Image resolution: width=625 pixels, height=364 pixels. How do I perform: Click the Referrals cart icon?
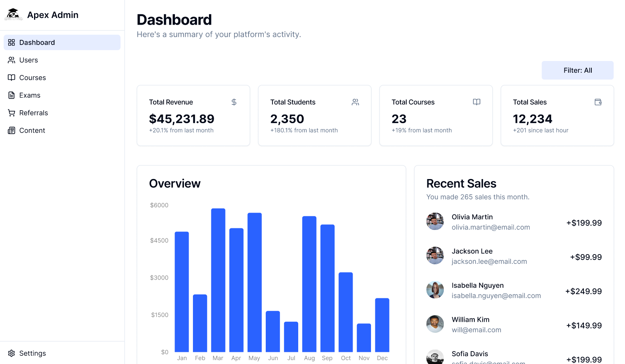tap(12, 113)
